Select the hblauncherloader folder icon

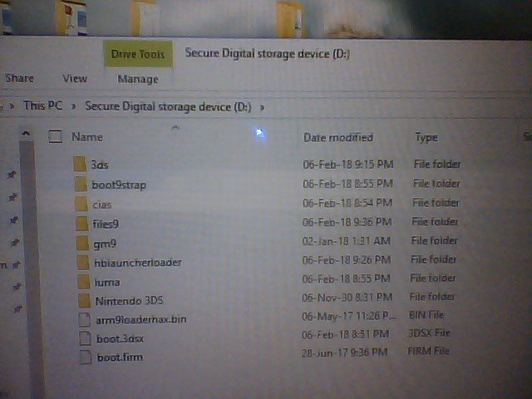coord(83,263)
